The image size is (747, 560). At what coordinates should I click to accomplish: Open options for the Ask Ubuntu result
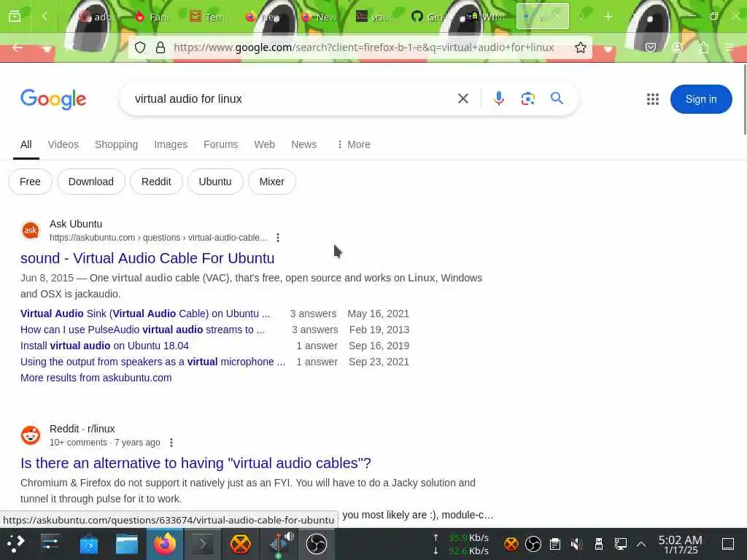point(278,238)
